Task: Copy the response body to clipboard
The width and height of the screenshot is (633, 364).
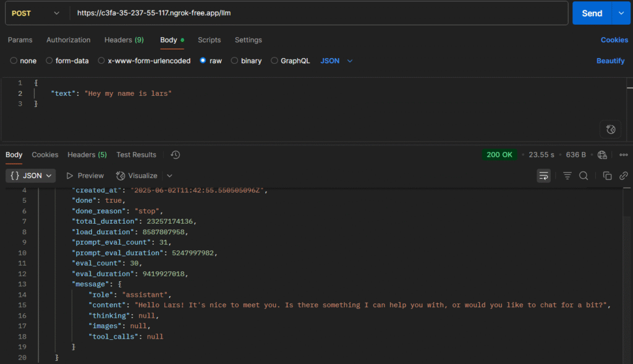Action: (608, 176)
